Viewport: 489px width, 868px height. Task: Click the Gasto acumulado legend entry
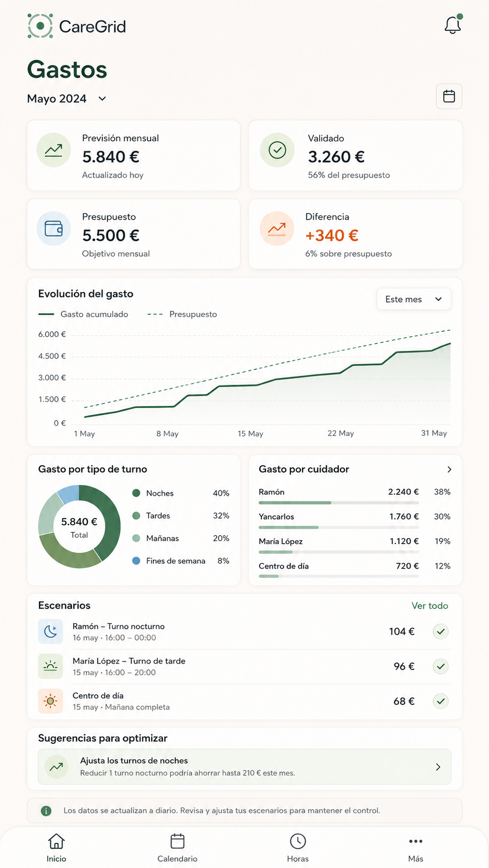[x=83, y=314]
